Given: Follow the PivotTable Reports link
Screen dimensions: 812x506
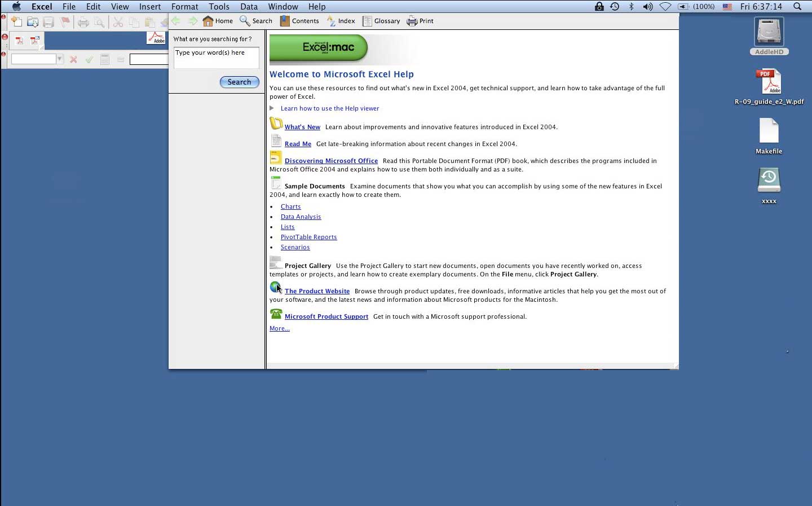Looking at the screenshot, I should coord(308,237).
